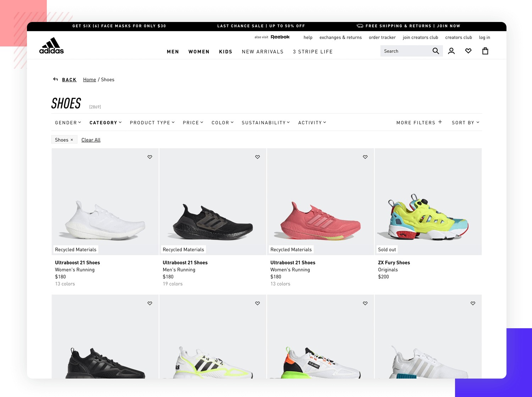This screenshot has width=532, height=397.
Task: Open the Sort By dropdown
Action: pos(466,123)
